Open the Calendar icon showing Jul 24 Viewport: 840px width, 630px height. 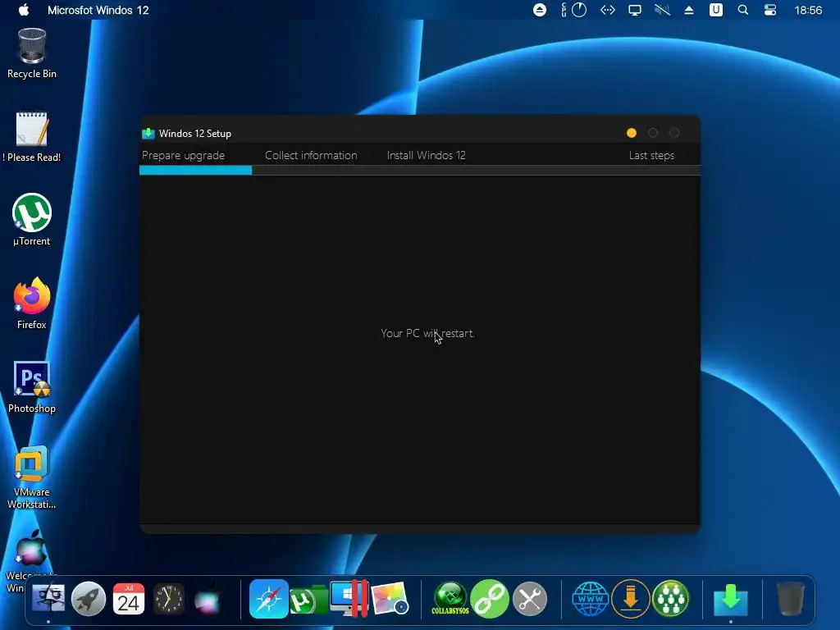[129, 598]
